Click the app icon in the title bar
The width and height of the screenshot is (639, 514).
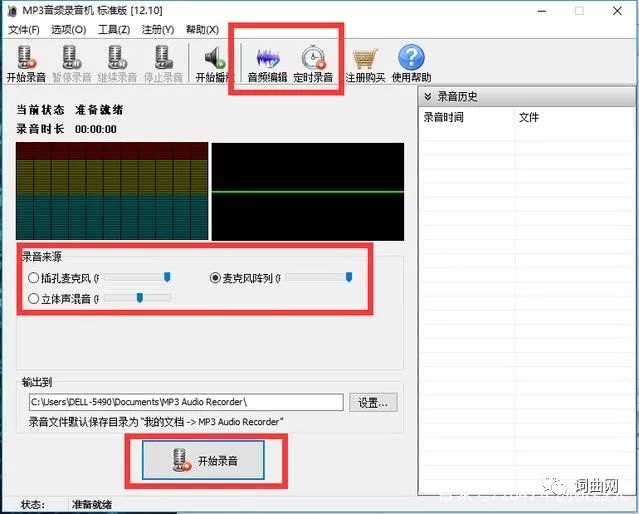pos(12,11)
